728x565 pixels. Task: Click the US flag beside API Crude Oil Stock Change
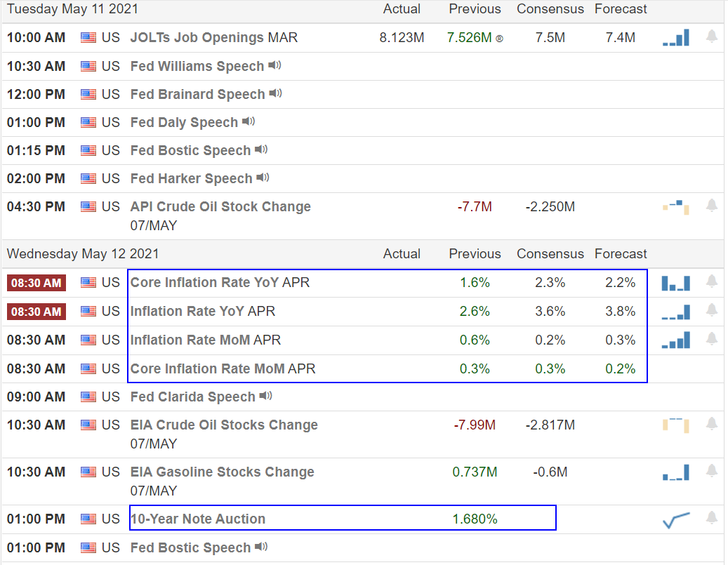pos(88,206)
